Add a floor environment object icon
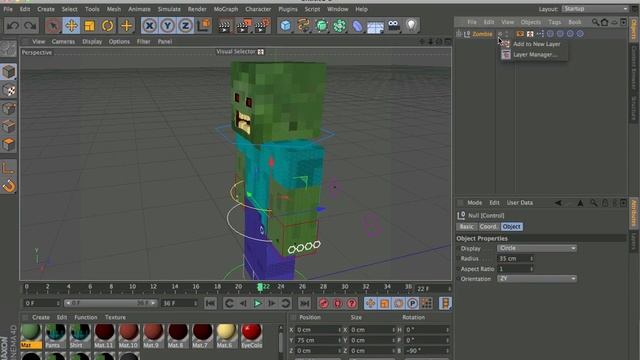640x360 pixels. tap(375, 27)
